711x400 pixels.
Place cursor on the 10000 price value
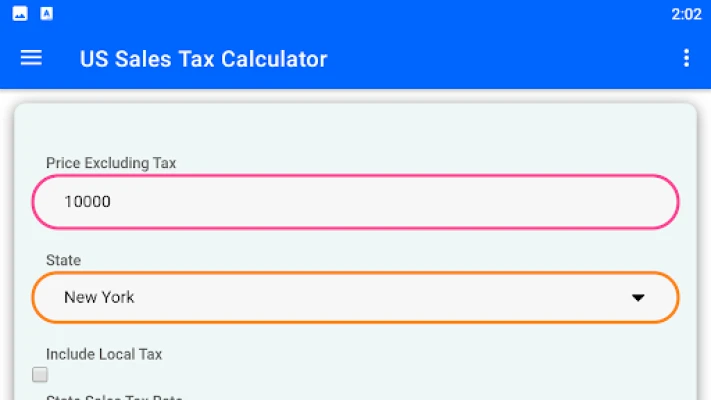pyautogui.click(x=87, y=202)
